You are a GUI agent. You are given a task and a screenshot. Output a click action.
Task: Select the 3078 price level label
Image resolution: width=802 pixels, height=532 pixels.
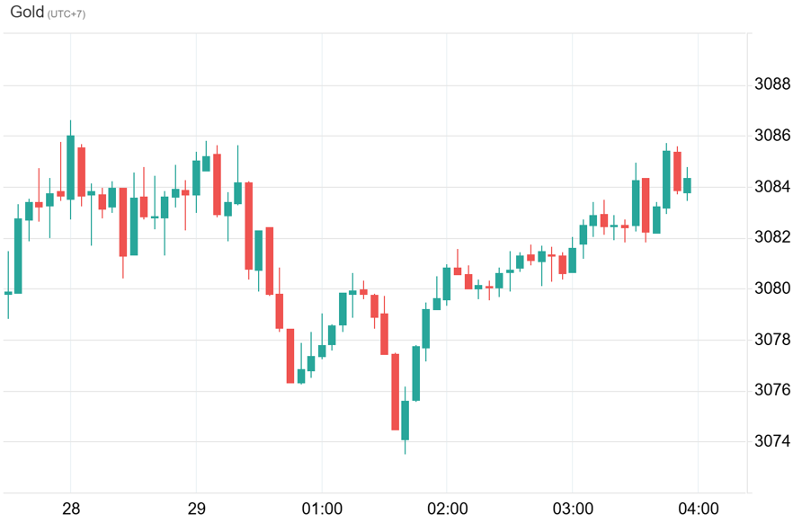772,340
